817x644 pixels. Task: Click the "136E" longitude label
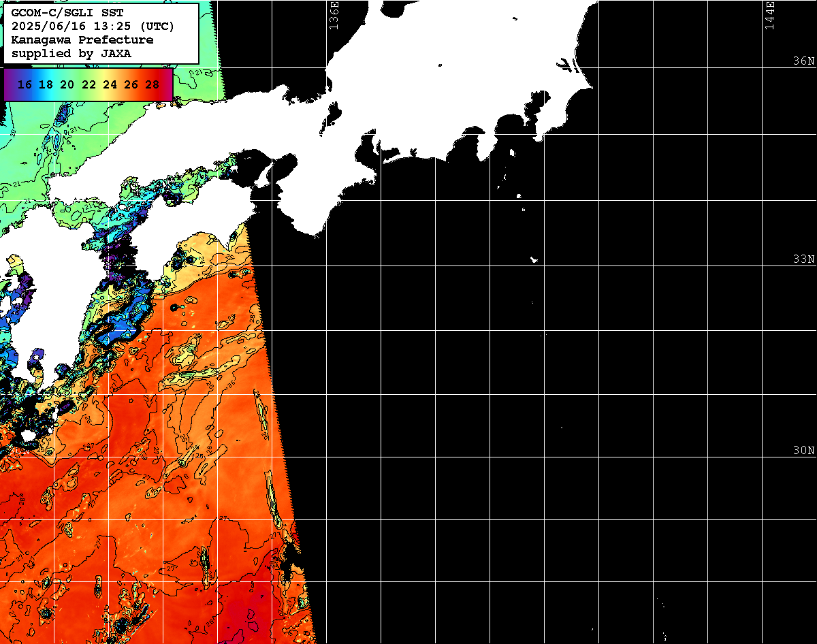click(x=334, y=15)
